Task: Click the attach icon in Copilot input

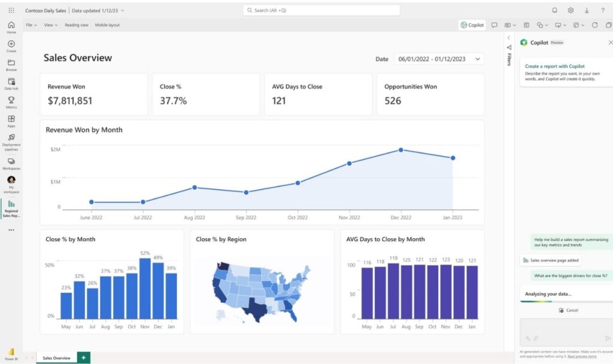Action: tap(536, 338)
